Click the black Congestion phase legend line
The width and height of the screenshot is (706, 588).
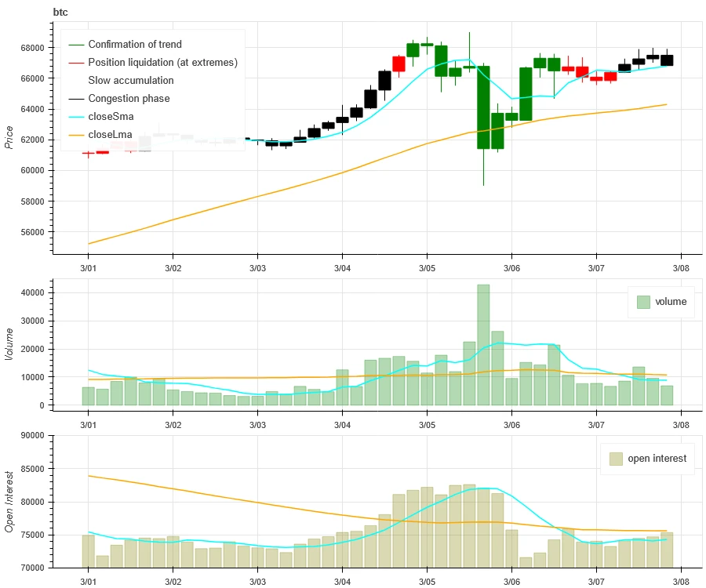(x=76, y=99)
